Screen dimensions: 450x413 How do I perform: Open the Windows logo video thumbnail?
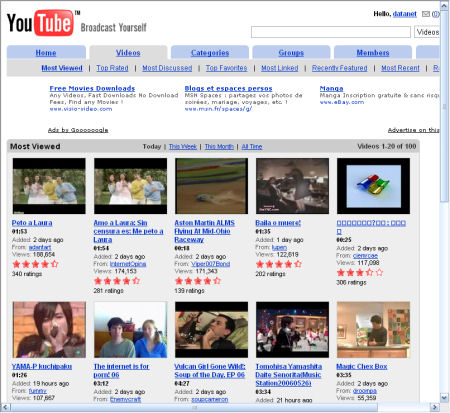pos(373,186)
